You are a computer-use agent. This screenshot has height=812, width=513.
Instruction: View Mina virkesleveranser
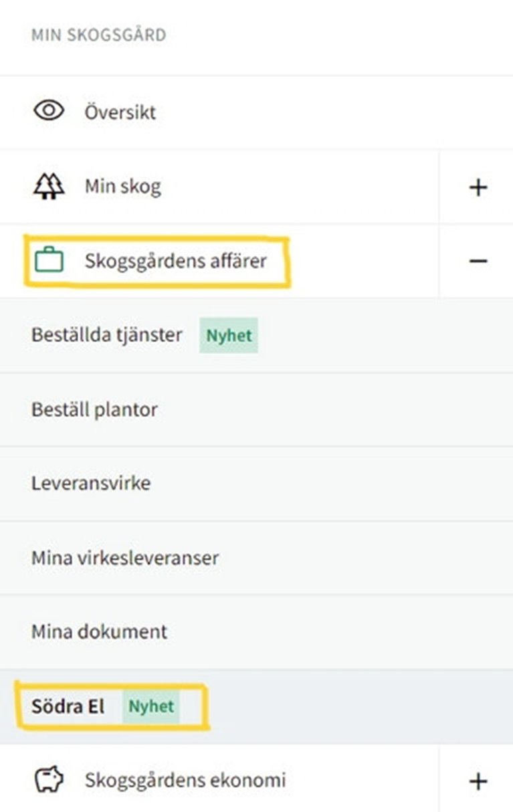click(125, 557)
